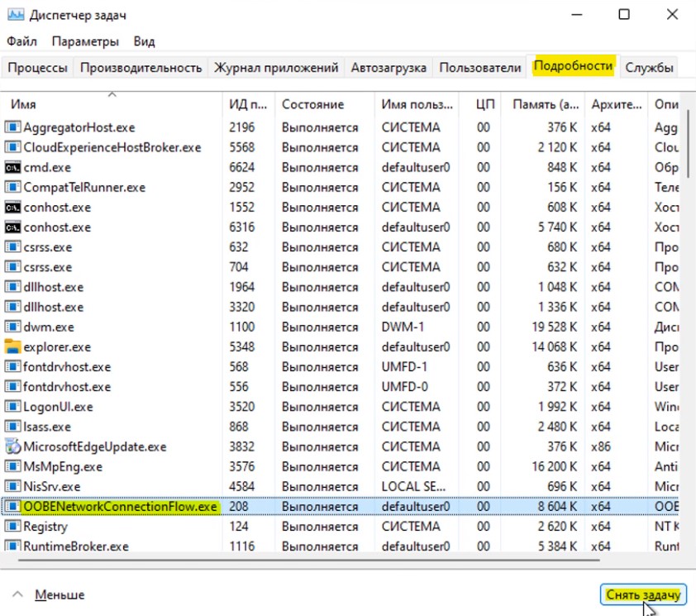Image resolution: width=696 pixels, height=616 pixels.
Task: Click the OOBENetworkConnectionFlow.exe icon
Action: coord(12,506)
